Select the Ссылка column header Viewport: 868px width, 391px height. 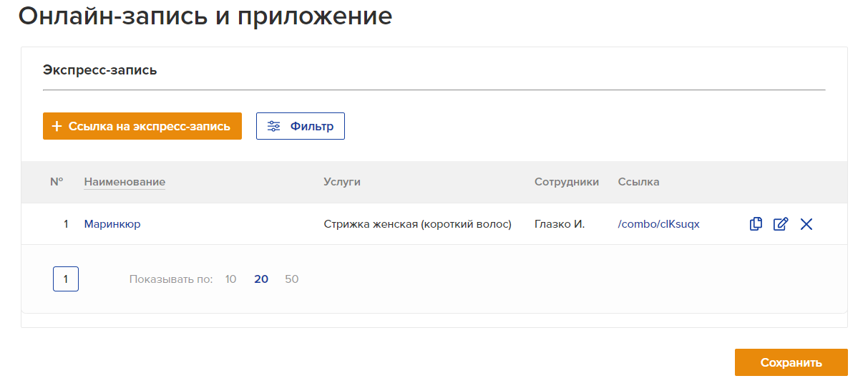coord(639,182)
